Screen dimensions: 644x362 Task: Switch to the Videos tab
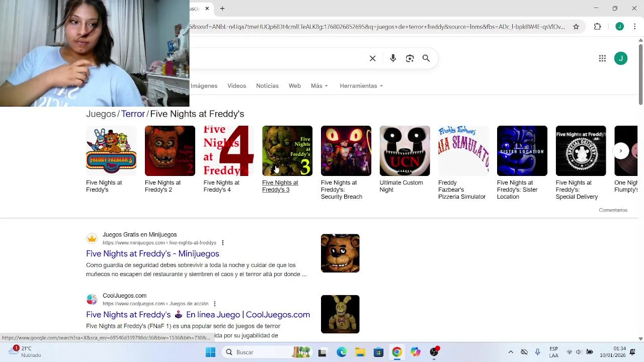[236, 86]
